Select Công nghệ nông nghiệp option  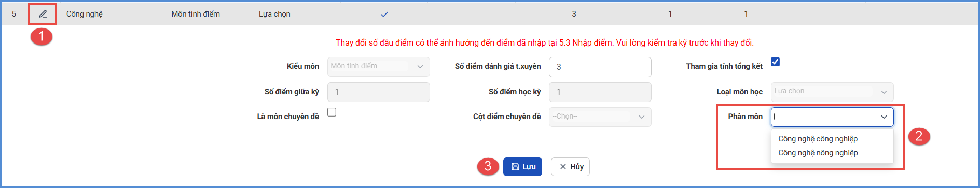tap(818, 153)
